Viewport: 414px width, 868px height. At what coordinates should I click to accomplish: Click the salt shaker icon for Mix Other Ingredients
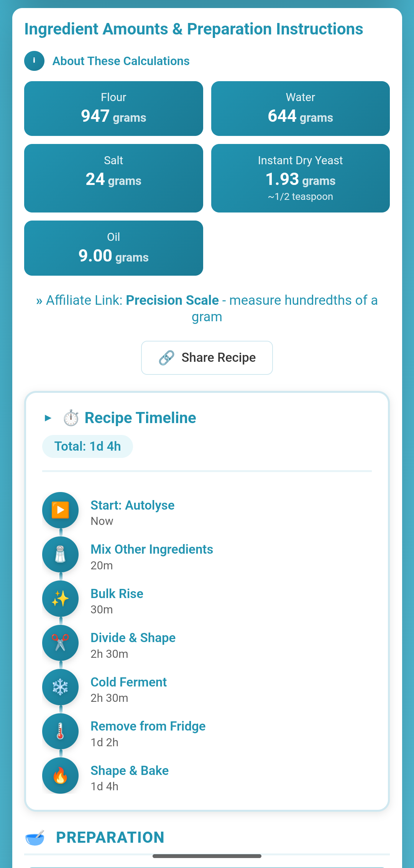tap(60, 554)
